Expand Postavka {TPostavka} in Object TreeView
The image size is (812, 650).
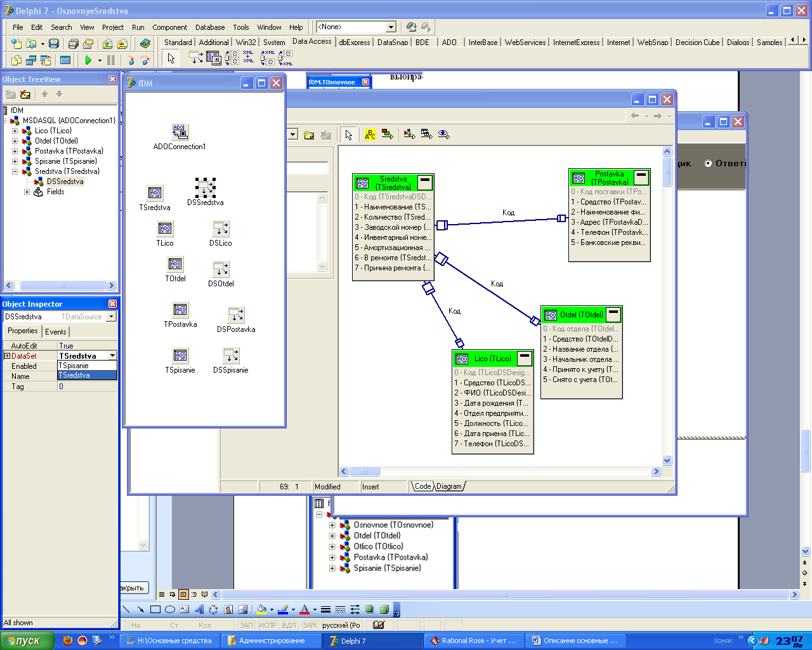tap(15, 151)
